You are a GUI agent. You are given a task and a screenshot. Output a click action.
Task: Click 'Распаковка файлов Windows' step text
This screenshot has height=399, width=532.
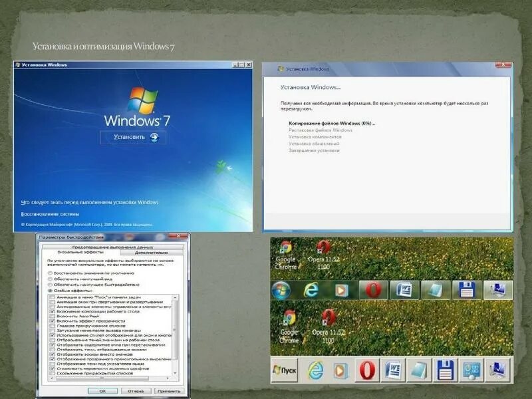[x=321, y=130]
